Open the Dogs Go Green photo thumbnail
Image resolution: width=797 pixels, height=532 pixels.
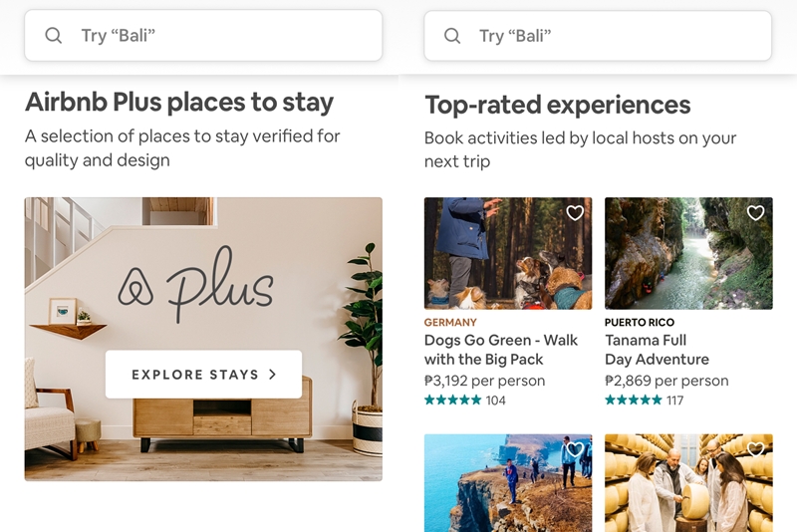(x=508, y=254)
